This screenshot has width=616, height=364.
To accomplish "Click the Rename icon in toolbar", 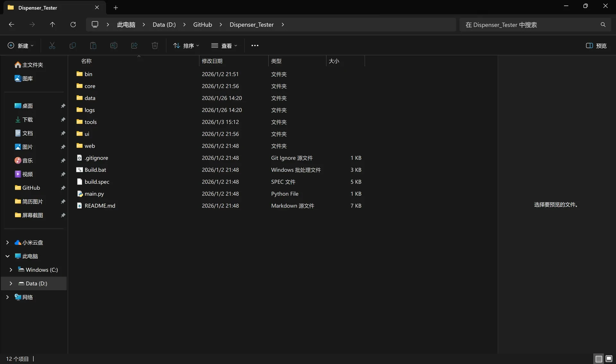I will point(114,45).
